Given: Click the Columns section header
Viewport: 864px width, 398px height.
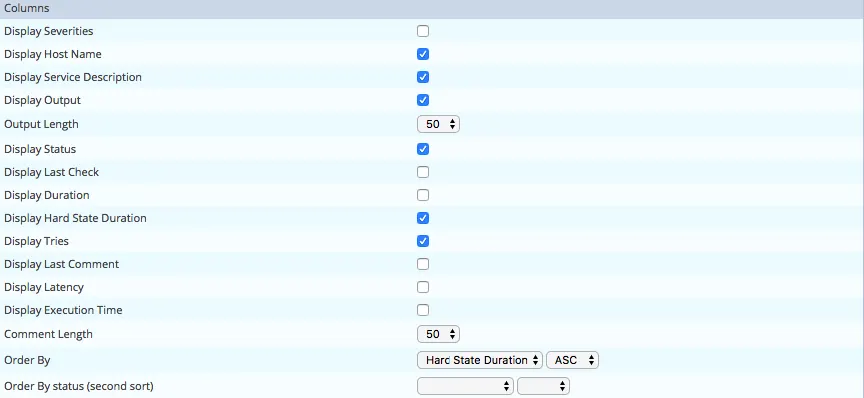Looking at the screenshot, I should [432, 9].
